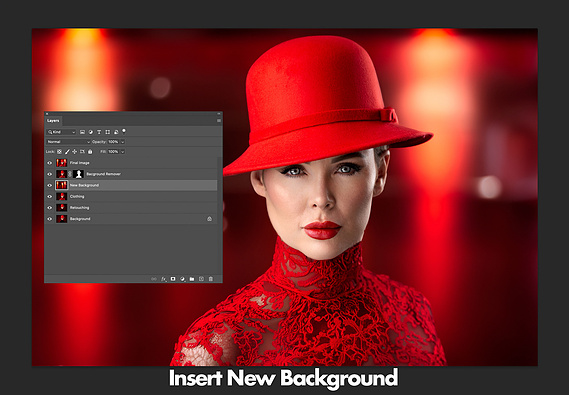Open the Layers panel options menu

click(219, 120)
